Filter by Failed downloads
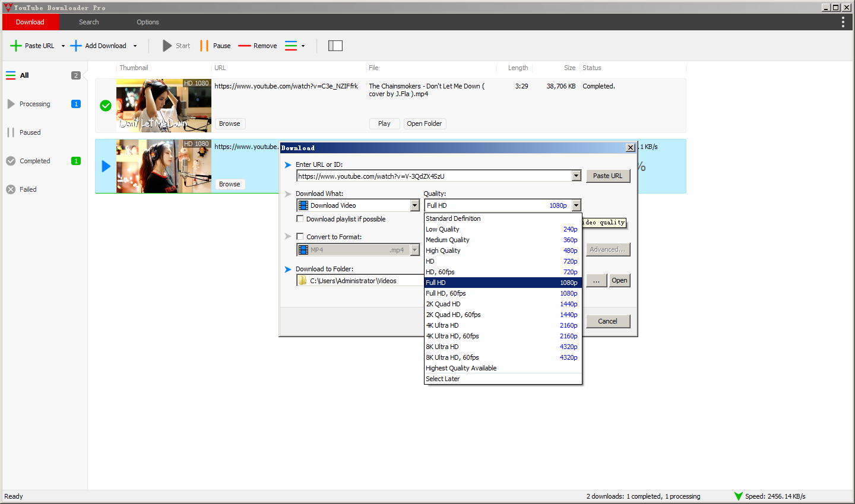This screenshot has height=504, width=855. (44, 189)
